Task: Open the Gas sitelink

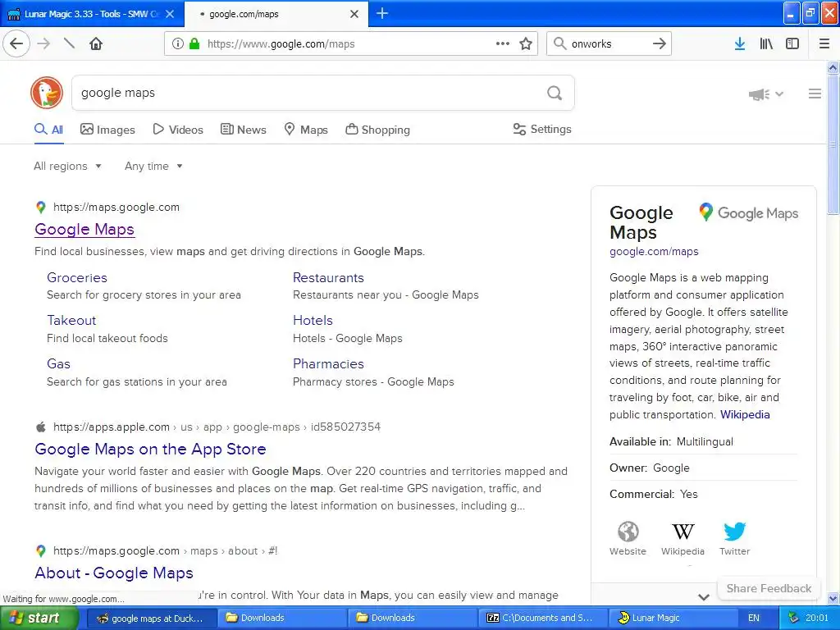Action: 58,363
